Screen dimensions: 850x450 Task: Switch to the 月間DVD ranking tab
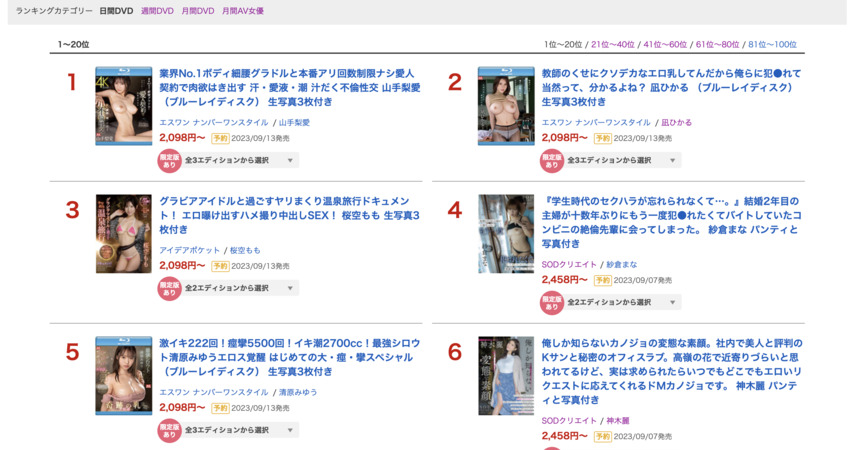point(198,11)
